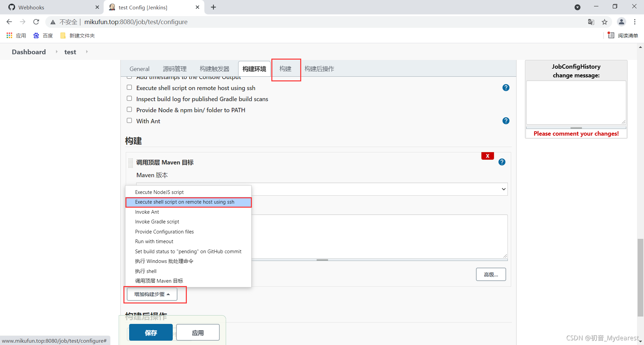Open the Apps grid bookmark
The image size is (644, 345).
pyautogui.click(x=16, y=36)
